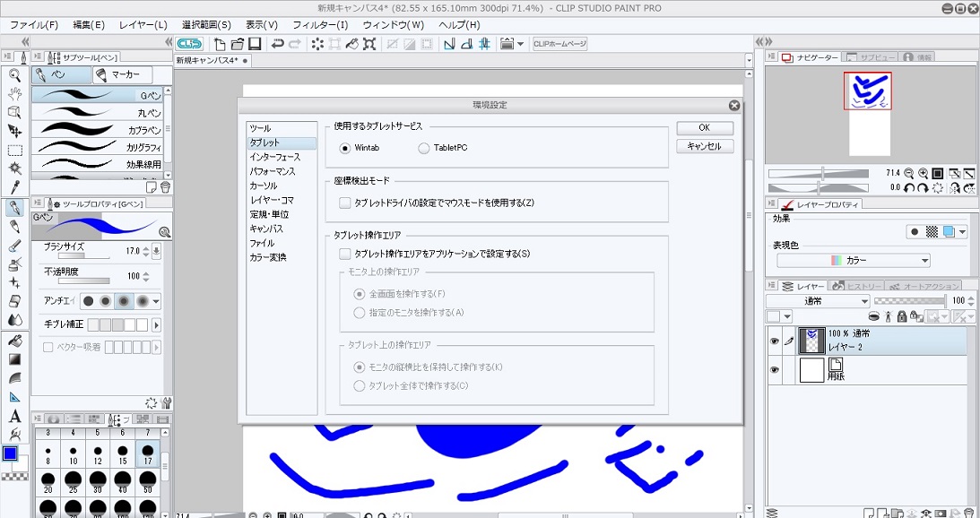
Task: Select the Airbrush tool
Action: click(x=15, y=264)
